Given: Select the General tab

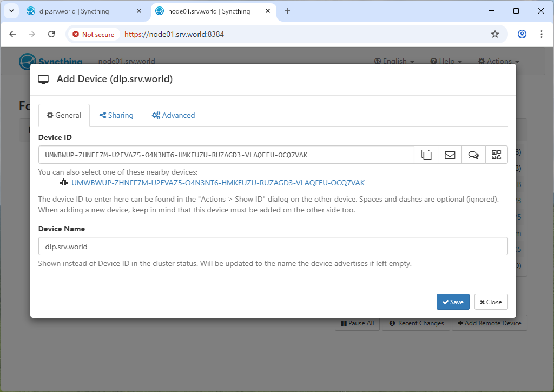Looking at the screenshot, I should coord(64,115).
